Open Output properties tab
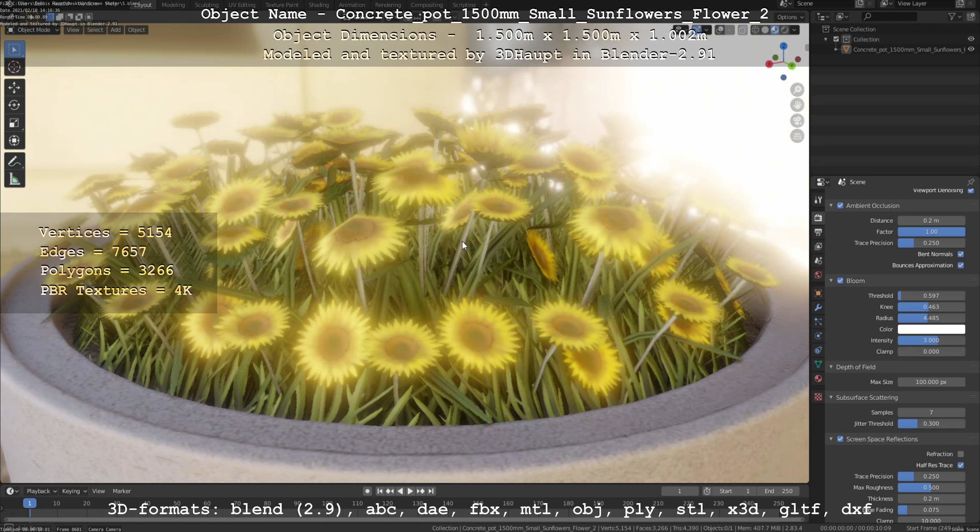 818,232
